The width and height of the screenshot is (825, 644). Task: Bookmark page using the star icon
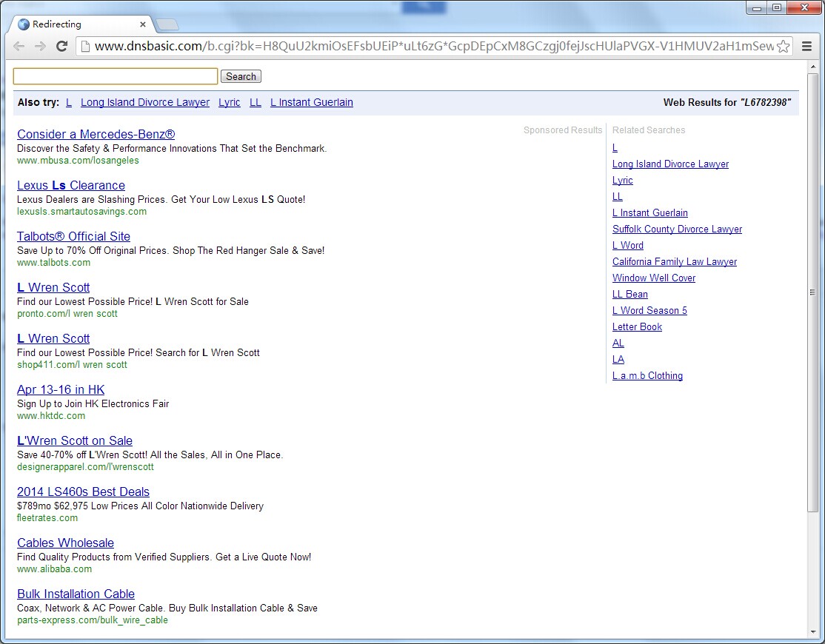tap(783, 46)
